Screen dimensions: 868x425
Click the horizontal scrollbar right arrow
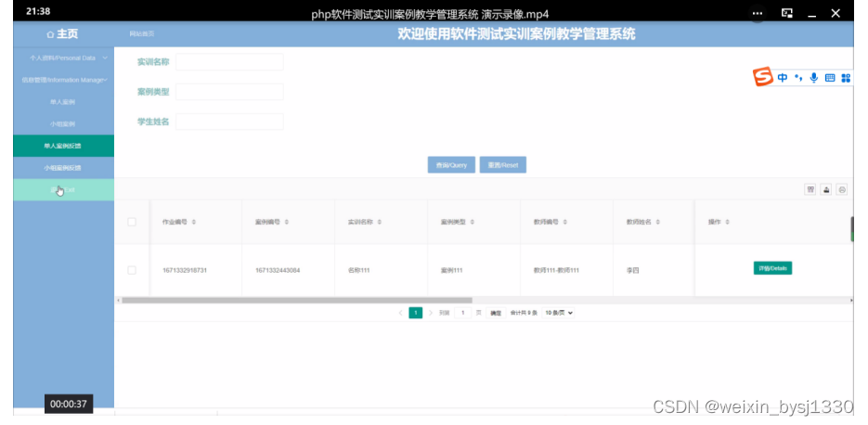851,301
